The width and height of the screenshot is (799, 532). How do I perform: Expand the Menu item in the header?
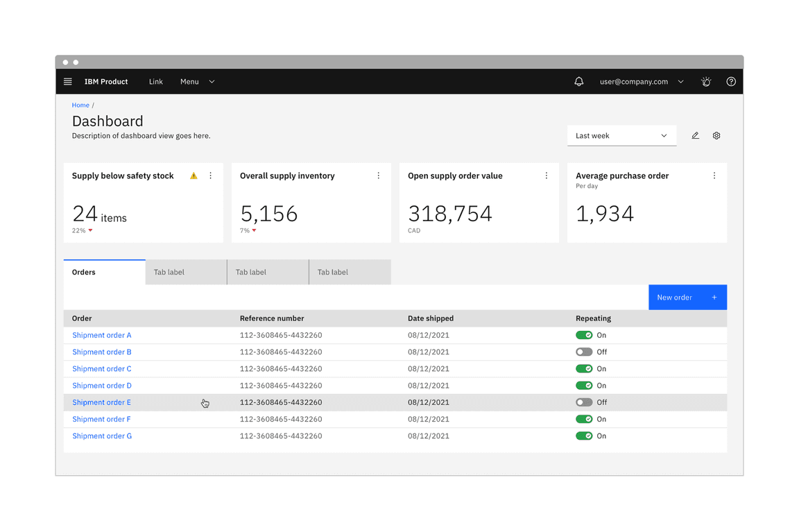[x=196, y=81]
